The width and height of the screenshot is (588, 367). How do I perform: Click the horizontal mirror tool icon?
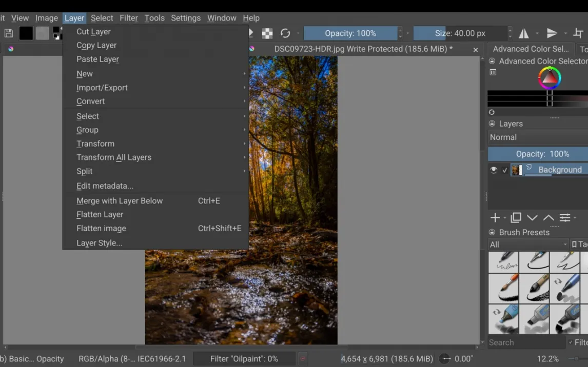coord(524,33)
